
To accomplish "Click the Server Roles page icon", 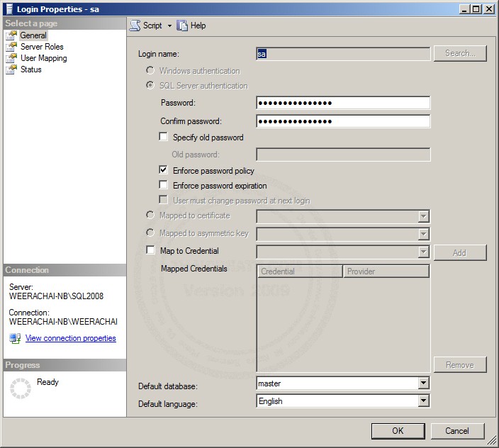I will (11, 47).
